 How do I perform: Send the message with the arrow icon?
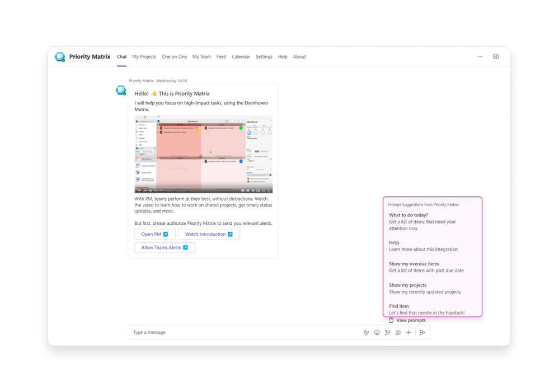coord(422,333)
